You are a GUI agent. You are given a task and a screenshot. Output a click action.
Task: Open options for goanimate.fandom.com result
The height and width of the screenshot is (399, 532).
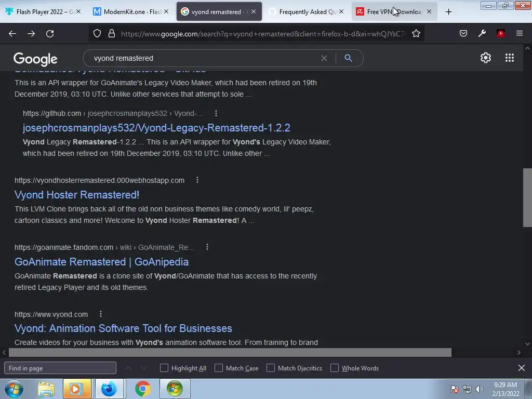click(x=207, y=247)
